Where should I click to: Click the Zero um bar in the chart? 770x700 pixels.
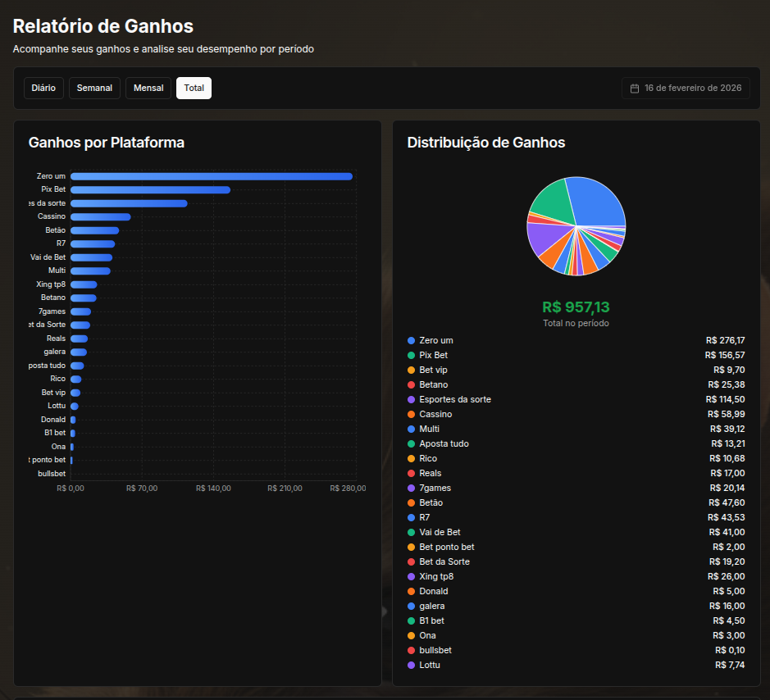(211, 176)
